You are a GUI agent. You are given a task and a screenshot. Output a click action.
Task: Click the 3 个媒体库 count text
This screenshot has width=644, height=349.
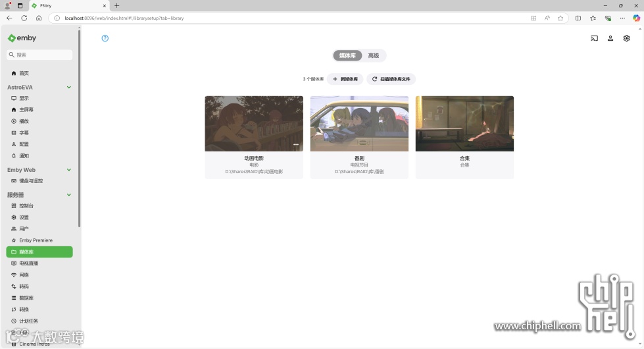click(313, 79)
